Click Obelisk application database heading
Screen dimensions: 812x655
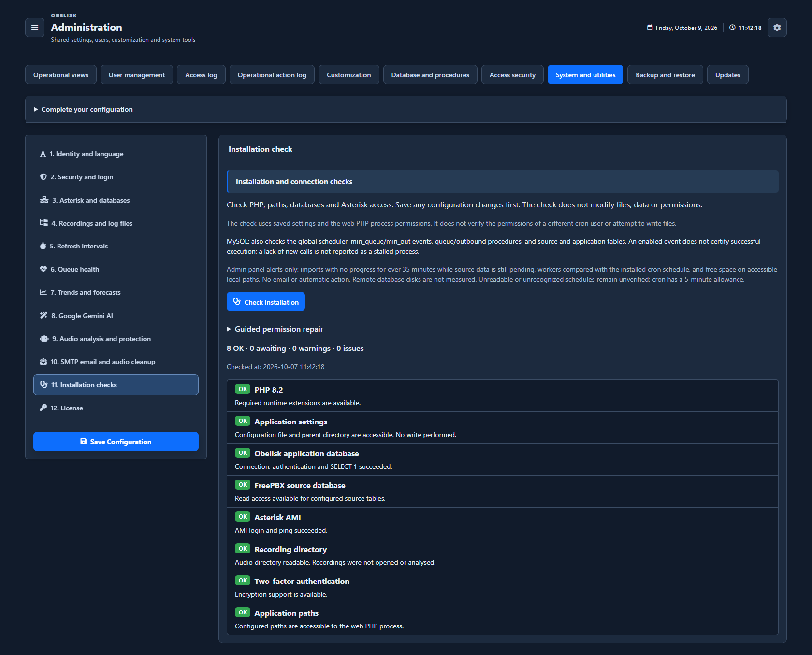(x=306, y=453)
